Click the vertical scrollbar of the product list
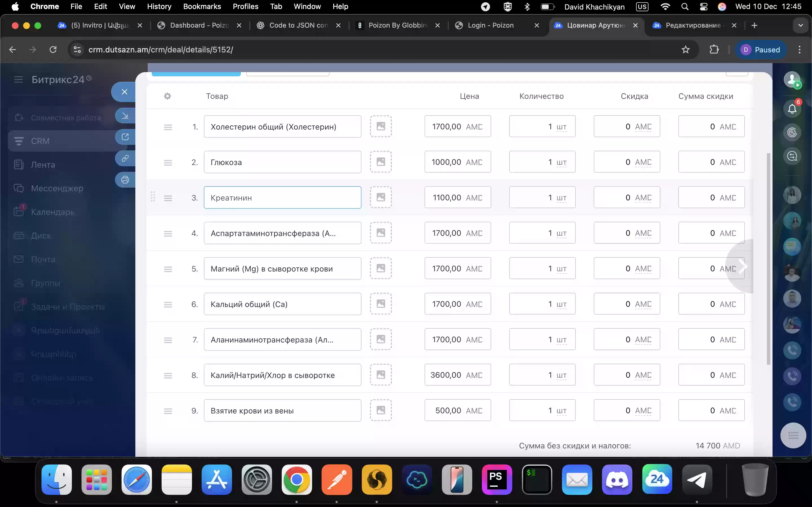Viewport: 812px width, 507px height. [768, 259]
